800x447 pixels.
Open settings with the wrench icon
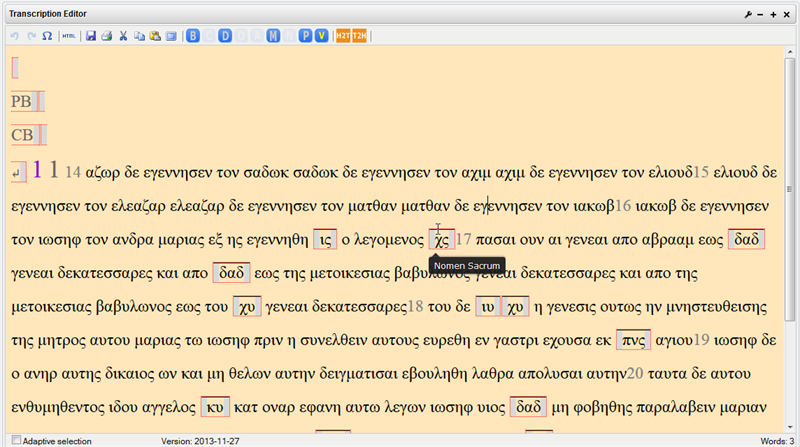click(x=747, y=14)
